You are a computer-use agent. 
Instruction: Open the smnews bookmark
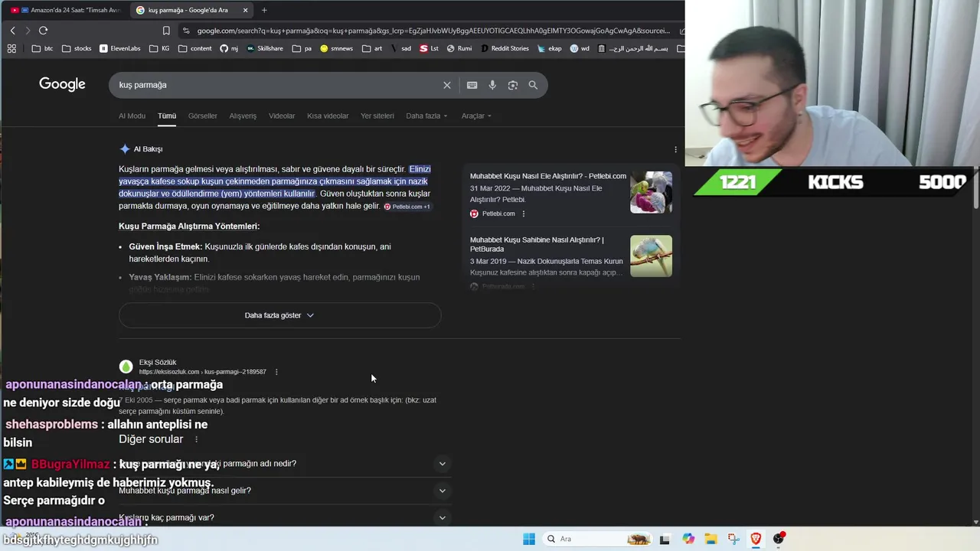[x=336, y=48]
